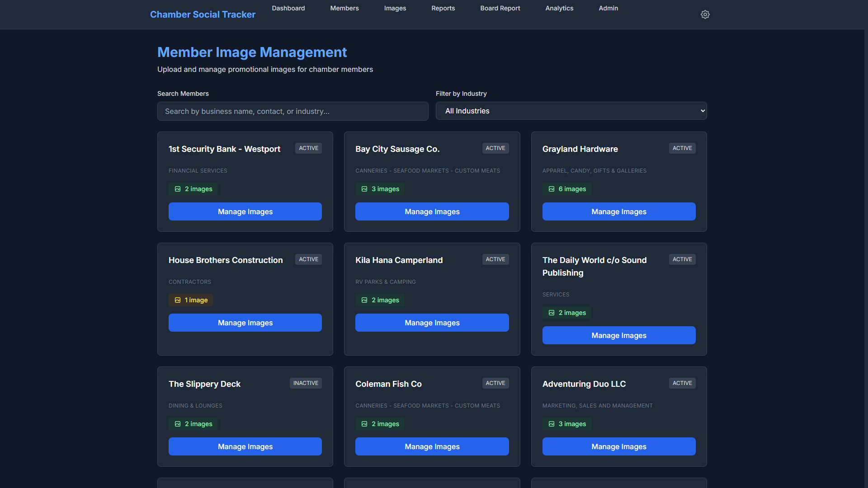Open the Reports nav item

[443, 8]
